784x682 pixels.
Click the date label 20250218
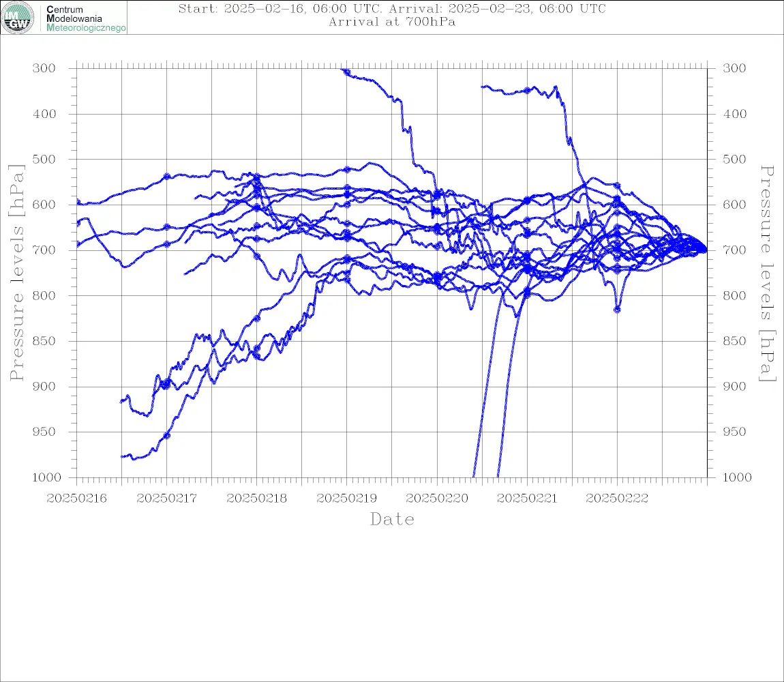256,499
